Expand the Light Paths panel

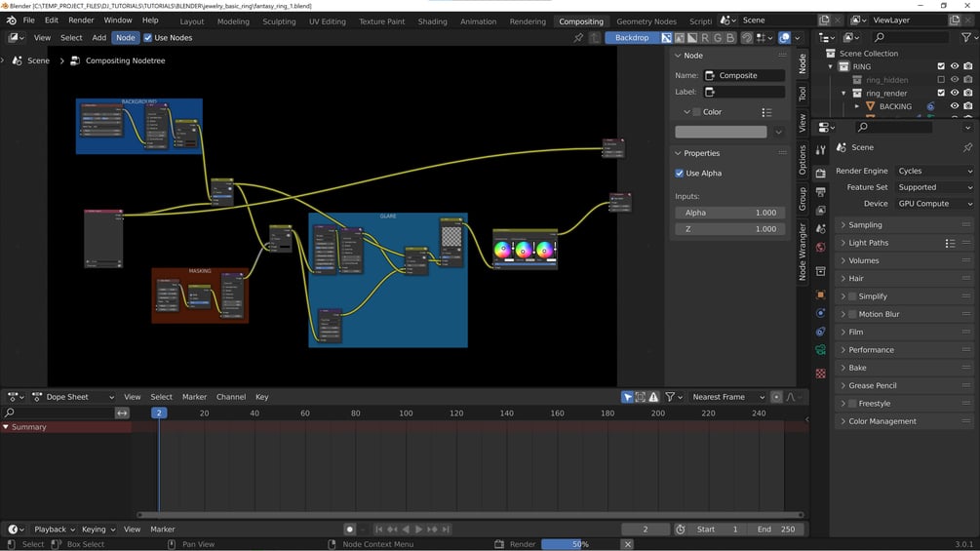[904, 243]
